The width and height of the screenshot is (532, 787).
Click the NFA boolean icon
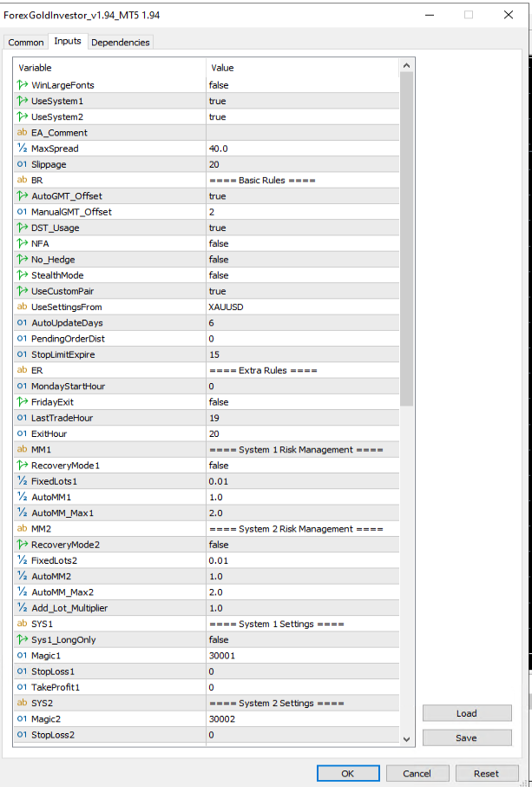tap(22, 243)
